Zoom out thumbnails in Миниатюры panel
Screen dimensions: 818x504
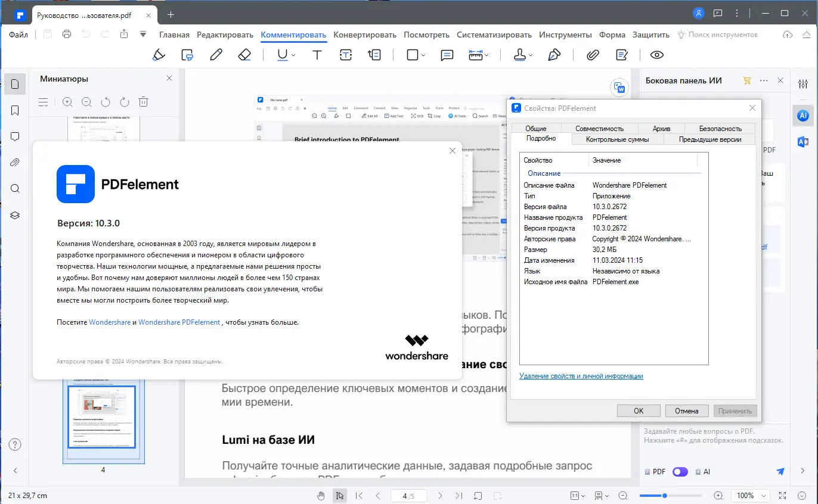point(86,102)
